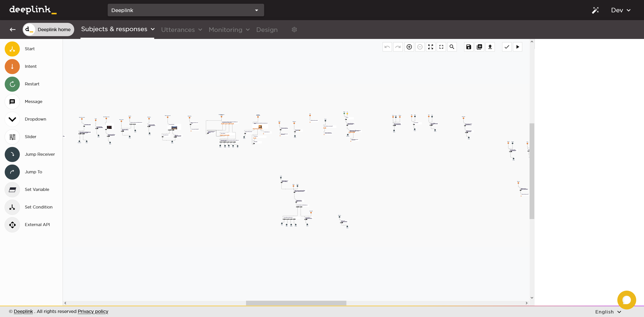
Task: Open the Design tab
Action: click(x=267, y=29)
